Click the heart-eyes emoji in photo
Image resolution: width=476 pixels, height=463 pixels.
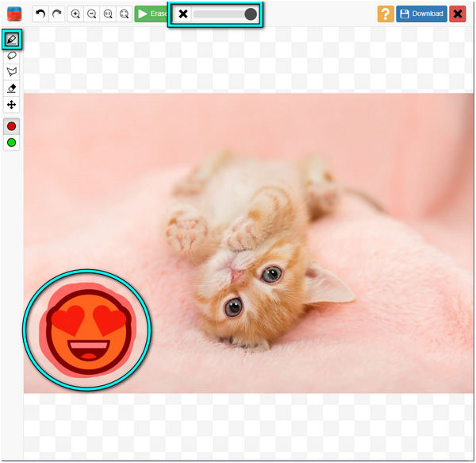point(89,332)
